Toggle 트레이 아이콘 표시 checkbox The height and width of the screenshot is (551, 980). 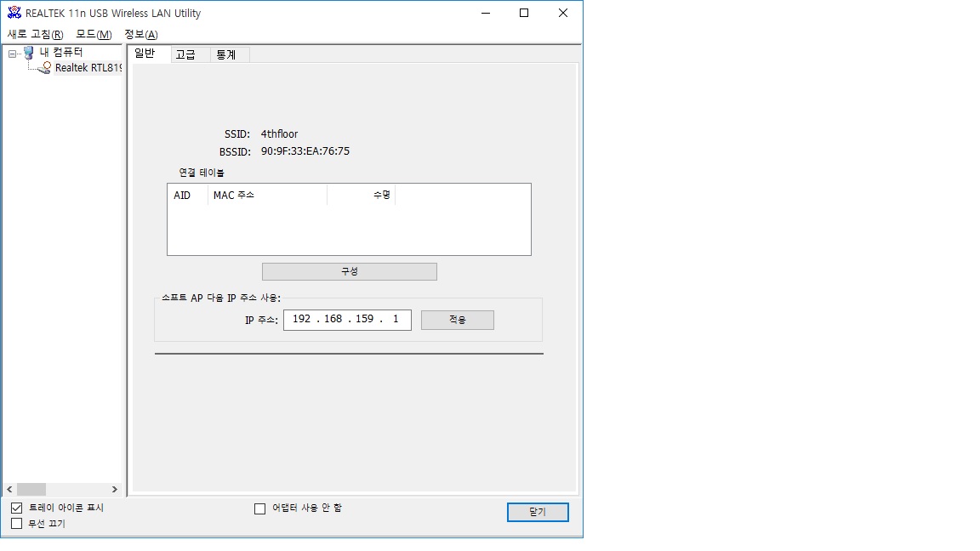(17, 508)
